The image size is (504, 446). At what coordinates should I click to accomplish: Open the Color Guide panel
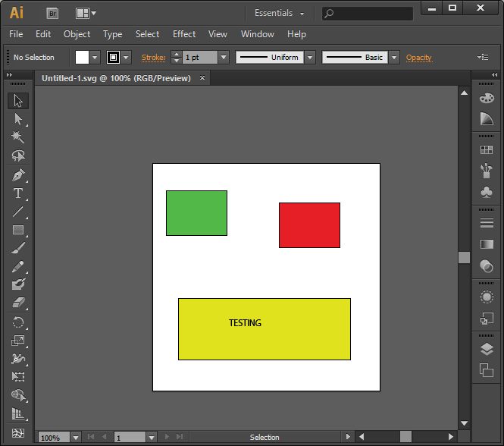click(487, 119)
